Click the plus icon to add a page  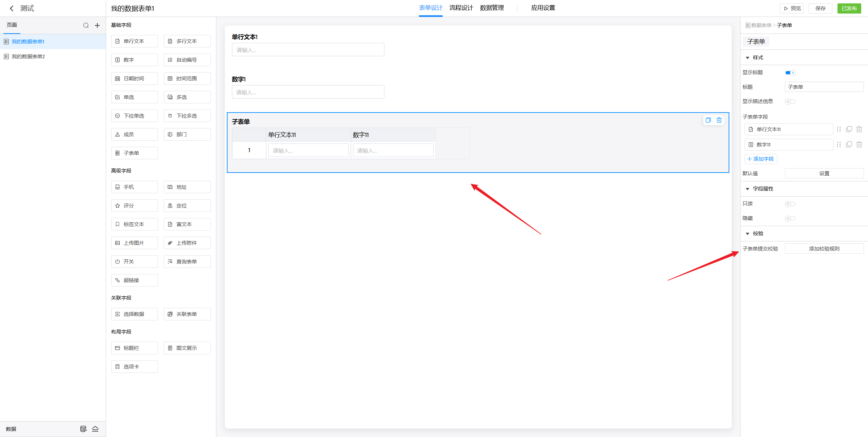click(x=97, y=25)
